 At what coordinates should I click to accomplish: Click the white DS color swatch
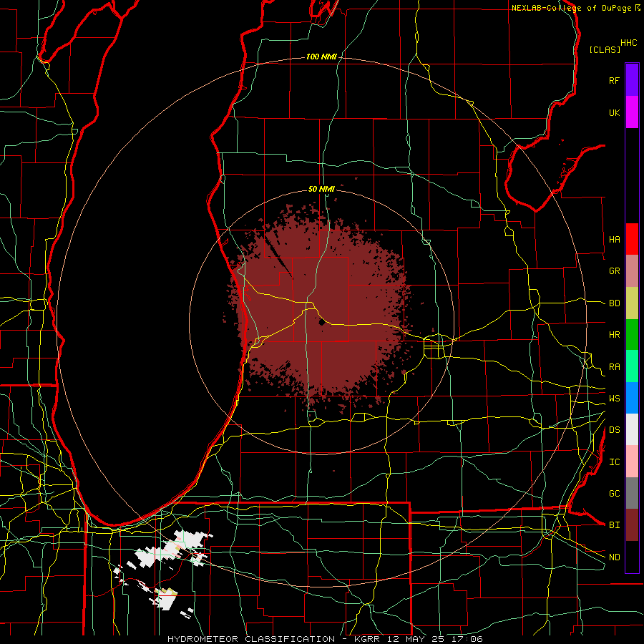(x=632, y=429)
